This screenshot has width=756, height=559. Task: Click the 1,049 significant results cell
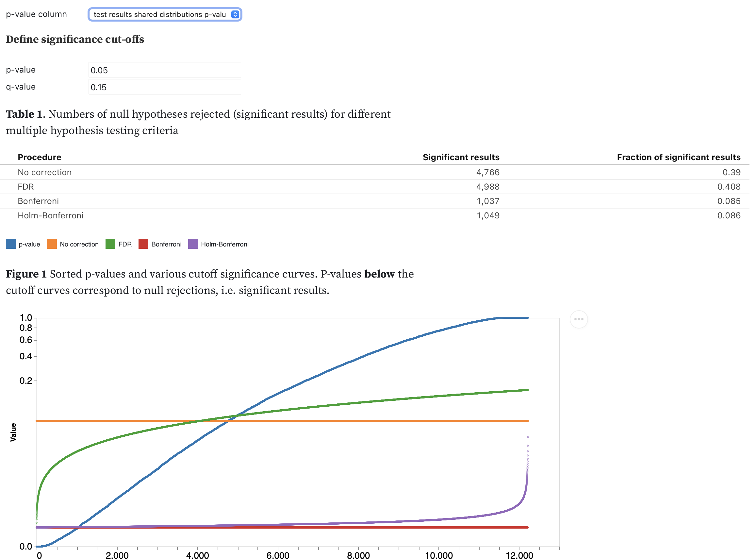point(488,215)
